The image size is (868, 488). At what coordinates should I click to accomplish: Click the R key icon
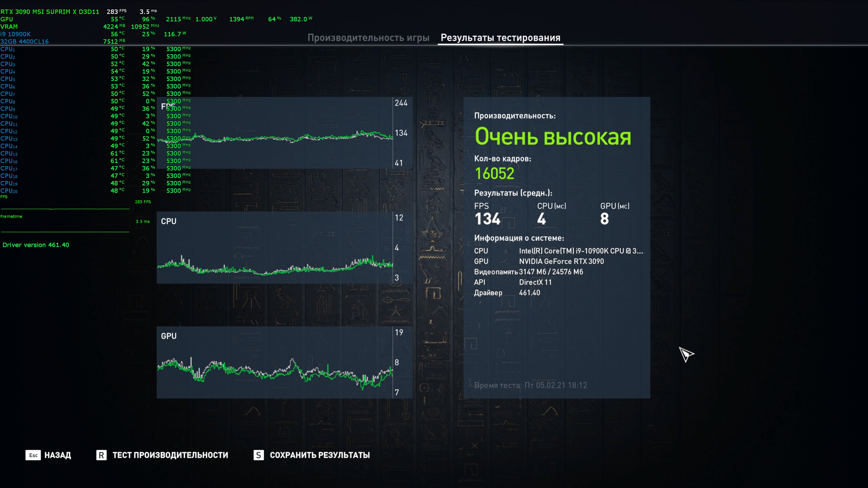tap(101, 455)
